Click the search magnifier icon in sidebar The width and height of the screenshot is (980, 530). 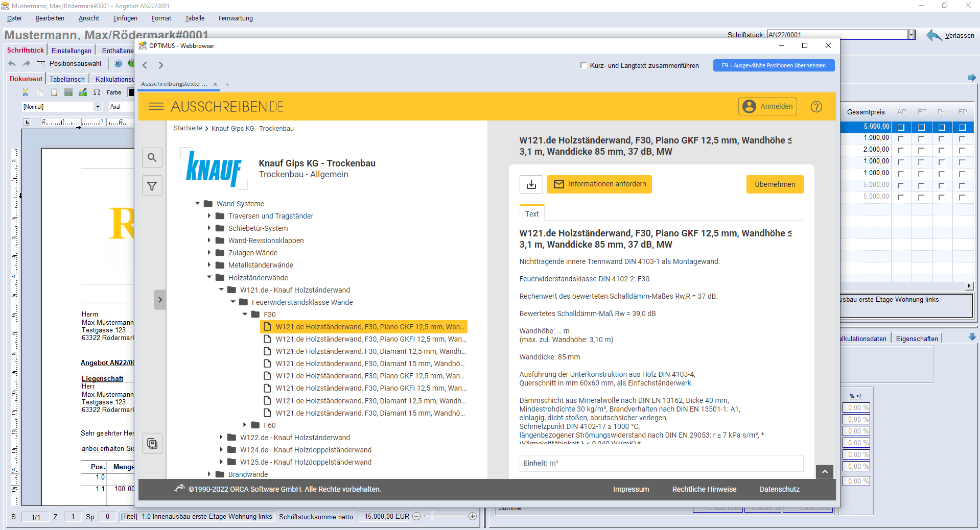[x=152, y=158]
